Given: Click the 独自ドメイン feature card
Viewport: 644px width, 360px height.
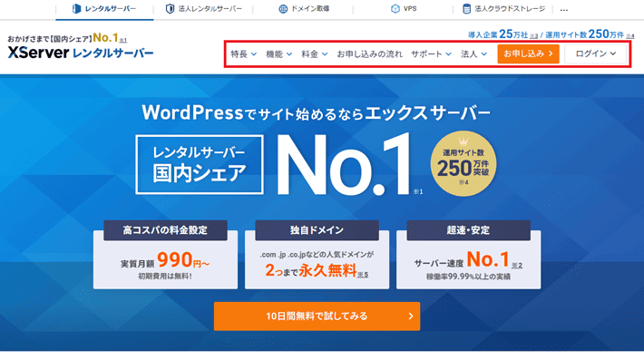Looking at the screenshot, I should point(317,255).
